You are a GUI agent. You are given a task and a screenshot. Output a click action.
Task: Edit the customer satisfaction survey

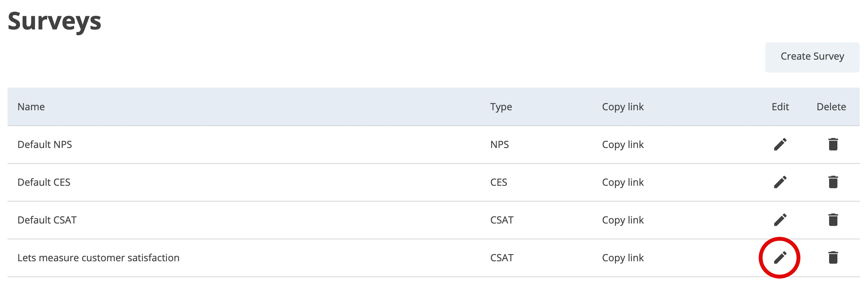coord(780,257)
